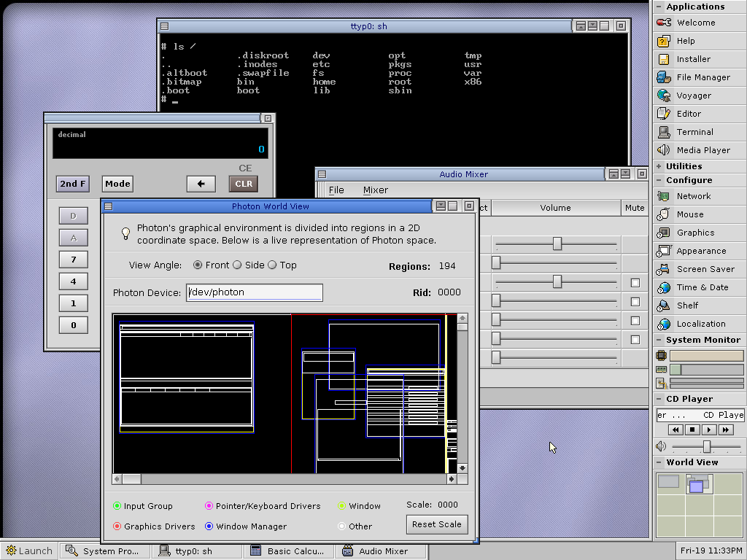Select the Front view angle
The height and width of the screenshot is (560, 747).
(198, 265)
